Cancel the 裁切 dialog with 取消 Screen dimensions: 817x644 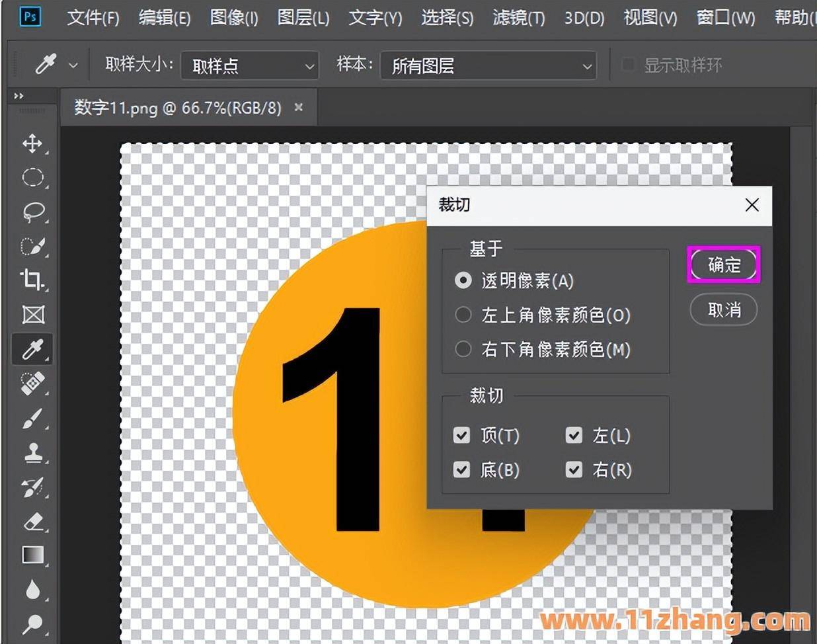pos(724,309)
